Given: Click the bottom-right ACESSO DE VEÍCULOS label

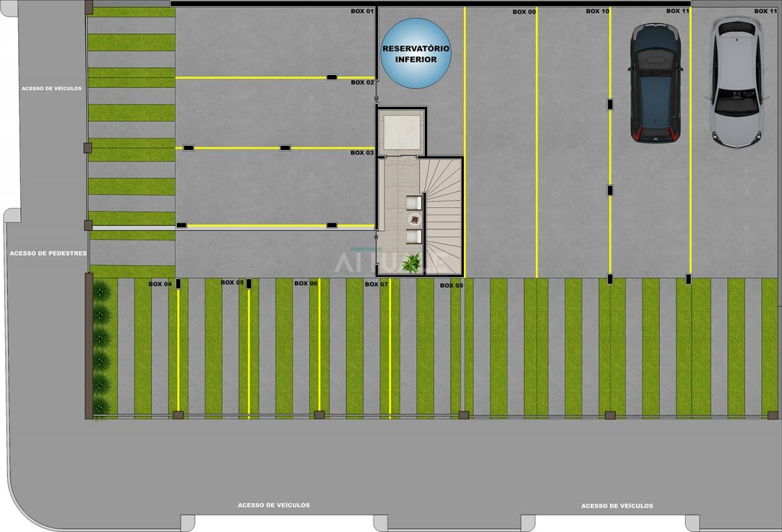Looking at the screenshot, I should point(616,506).
